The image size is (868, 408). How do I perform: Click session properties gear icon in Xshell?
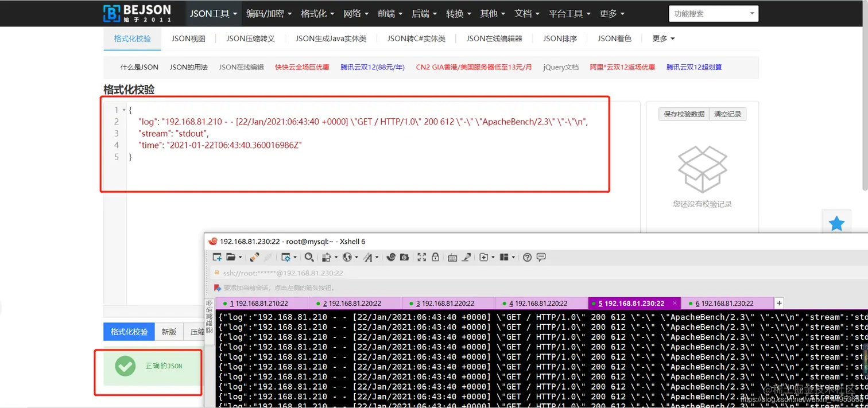[286, 257]
